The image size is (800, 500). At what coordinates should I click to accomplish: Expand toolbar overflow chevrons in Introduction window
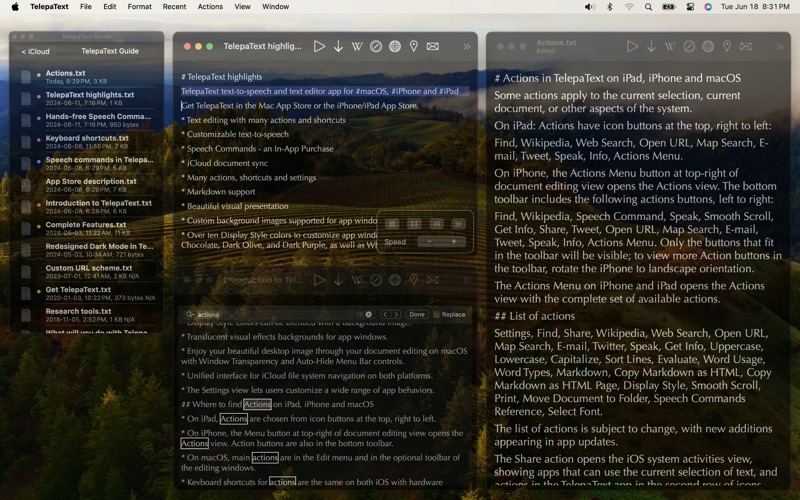point(466,280)
